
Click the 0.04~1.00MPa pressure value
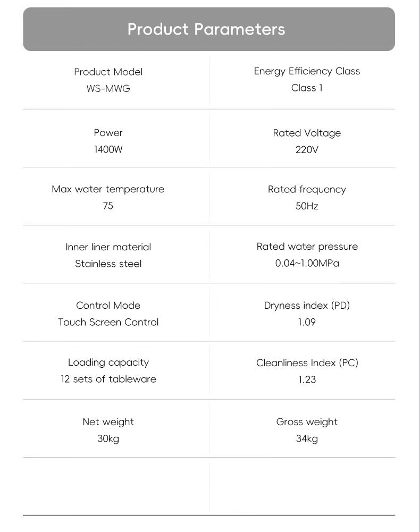[307, 263]
